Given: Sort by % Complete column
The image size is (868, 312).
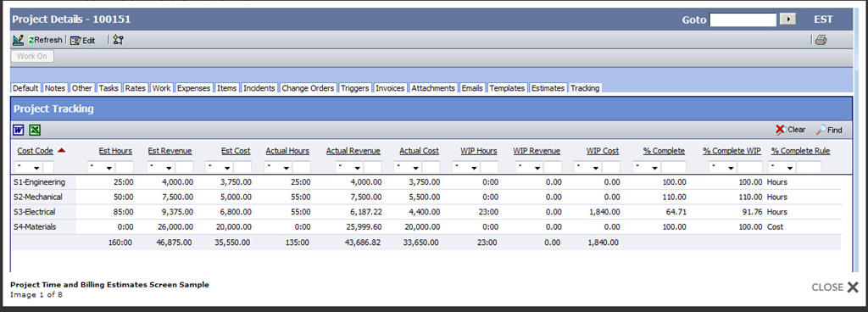Looking at the screenshot, I should [x=664, y=150].
